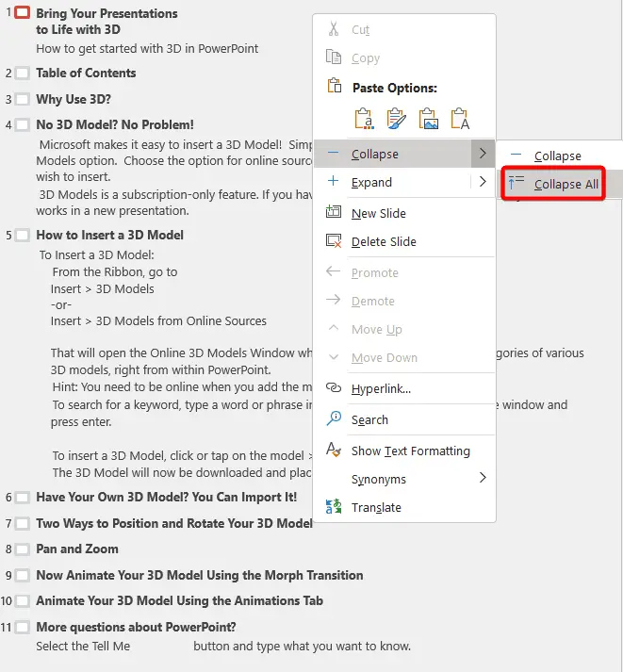This screenshot has width=623, height=672.
Task: Click the Delete Slide icon
Action: point(334,240)
